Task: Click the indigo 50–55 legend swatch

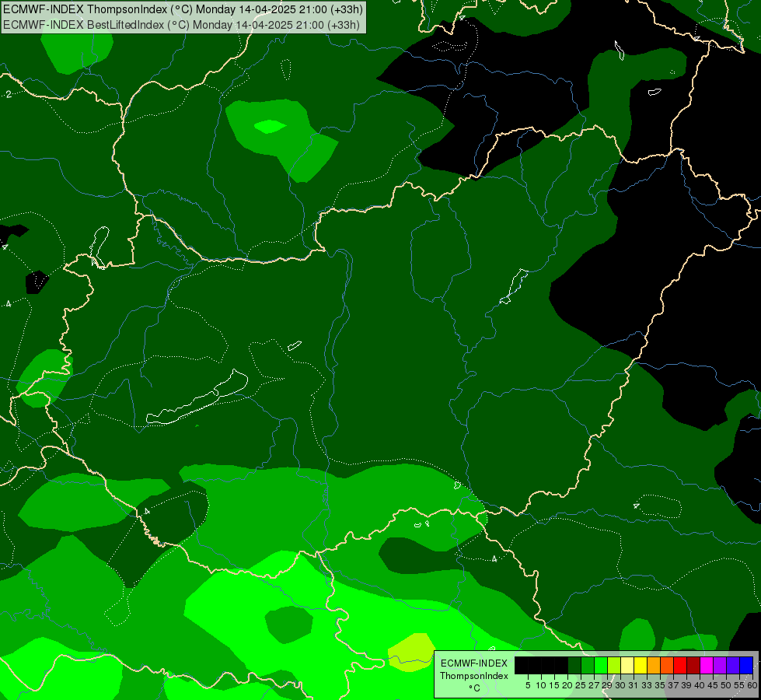Action: [733, 665]
